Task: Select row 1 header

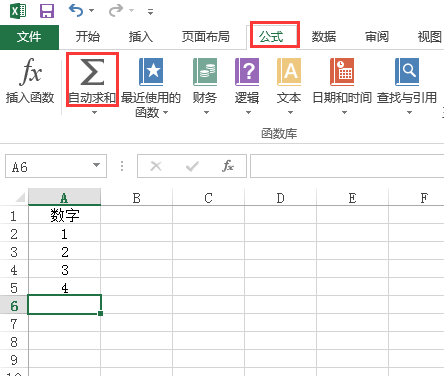Action: coord(14,216)
